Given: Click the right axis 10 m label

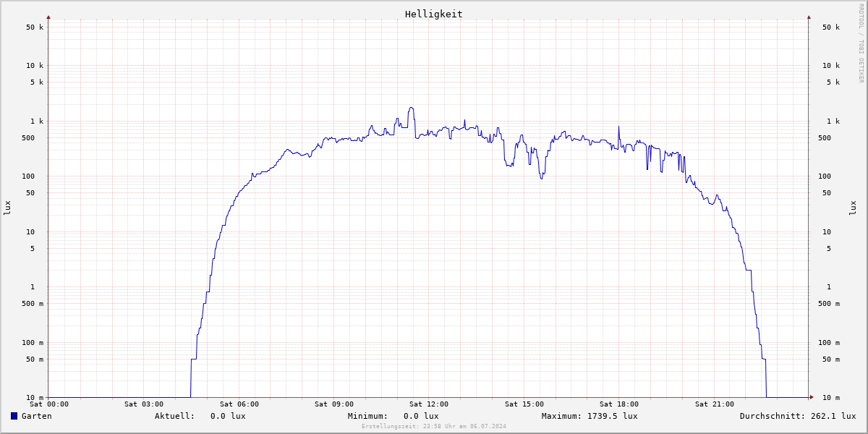Looking at the screenshot, I should 831,398.
